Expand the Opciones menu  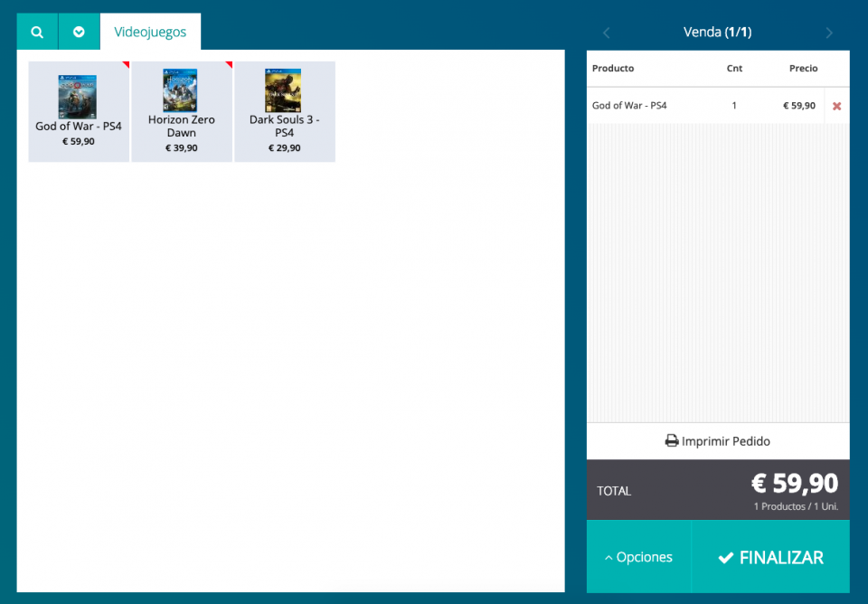[x=638, y=557]
